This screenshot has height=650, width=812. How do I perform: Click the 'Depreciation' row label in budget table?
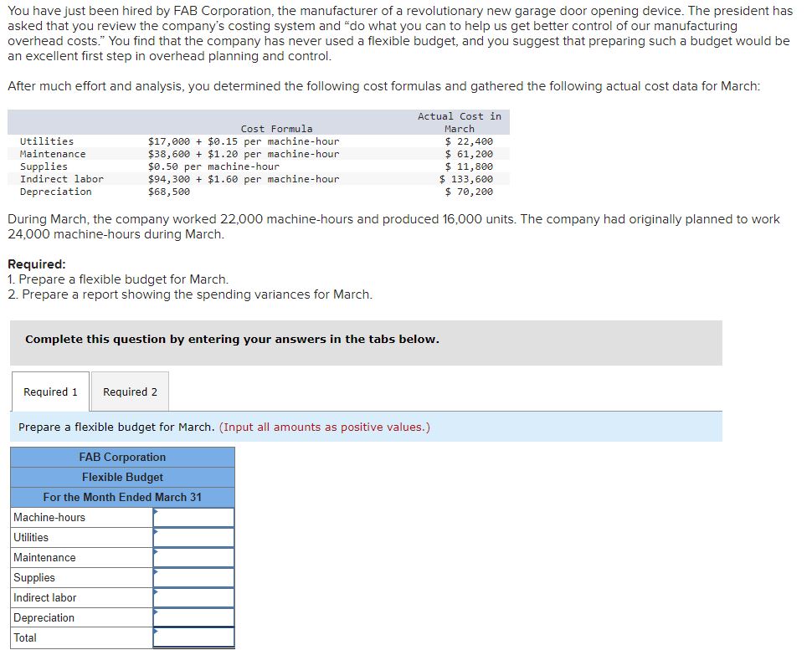pos(44,617)
